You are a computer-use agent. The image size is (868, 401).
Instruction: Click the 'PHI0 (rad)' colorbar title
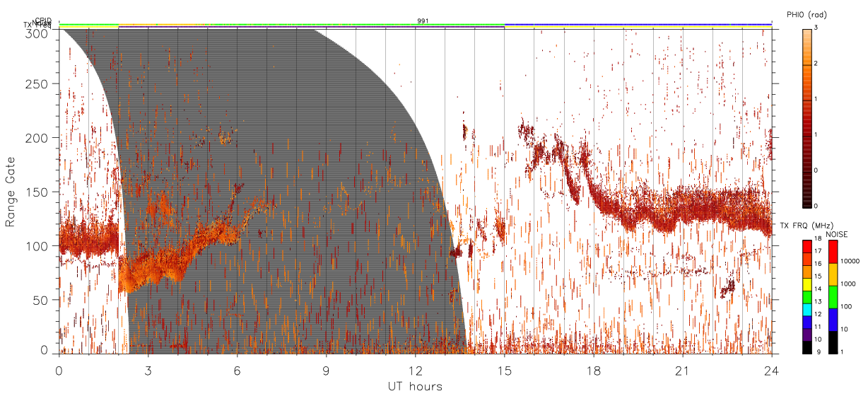pyautogui.click(x=807, y=15)
